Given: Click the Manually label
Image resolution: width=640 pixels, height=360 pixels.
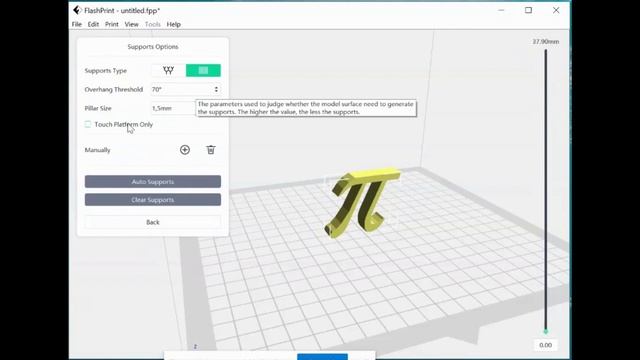Looking at the screenshot, I should click(98, 150).
